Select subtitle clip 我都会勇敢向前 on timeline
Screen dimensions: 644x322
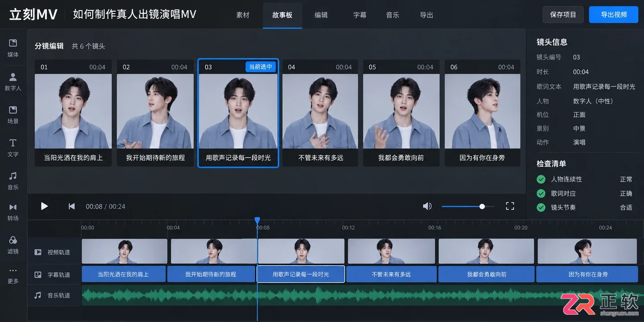tap(487, 274)
